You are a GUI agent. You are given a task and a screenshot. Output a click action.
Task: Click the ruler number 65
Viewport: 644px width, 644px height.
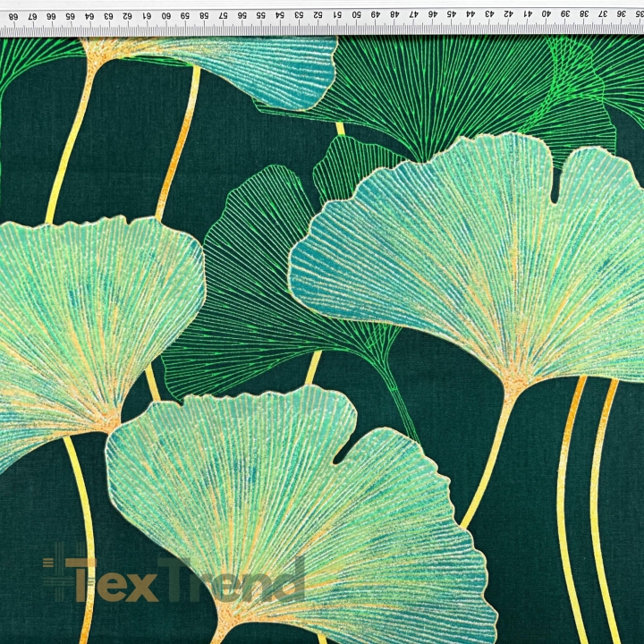point(71,17)
